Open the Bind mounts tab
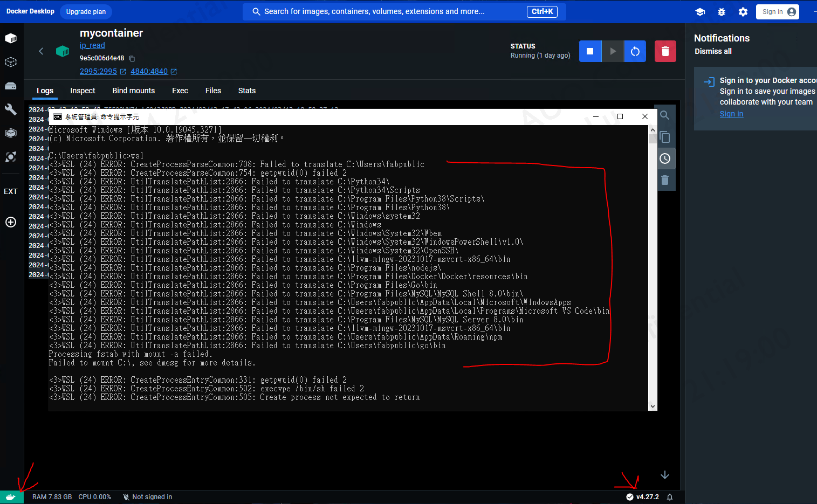 click(x=133, y=91)
